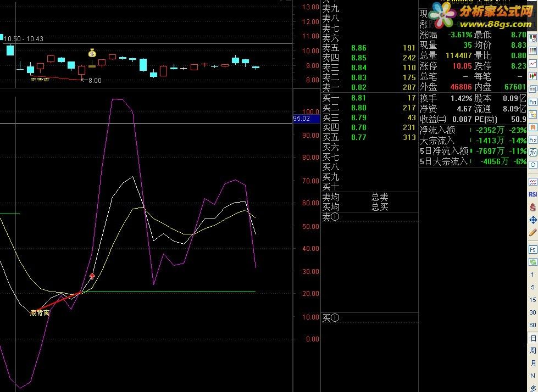
Task: Switch to the candlestick K-line chart icon
Action: pyautogui.click(x=533, y=76)
